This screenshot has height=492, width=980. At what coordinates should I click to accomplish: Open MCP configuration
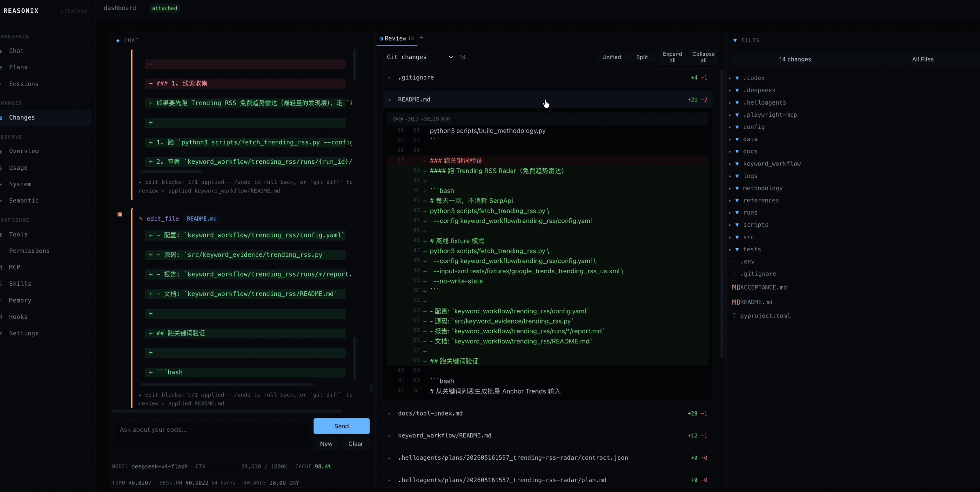[x=15, y=267]
